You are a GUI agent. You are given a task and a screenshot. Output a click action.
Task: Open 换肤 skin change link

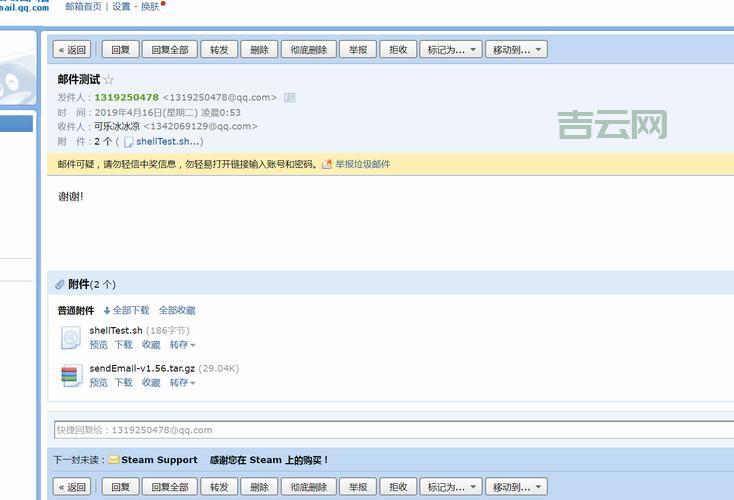(x=150, y=7)
